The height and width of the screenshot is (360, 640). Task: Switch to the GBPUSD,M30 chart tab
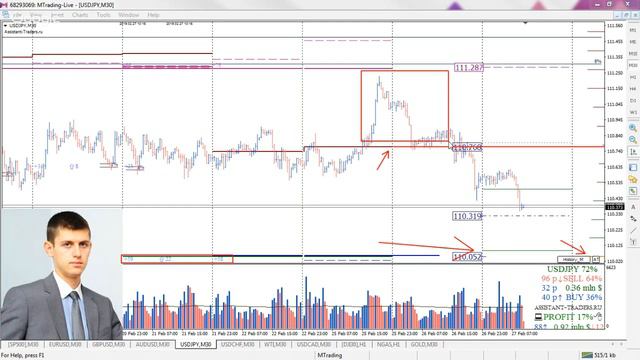pyautogui.click(x=109, y=344)
